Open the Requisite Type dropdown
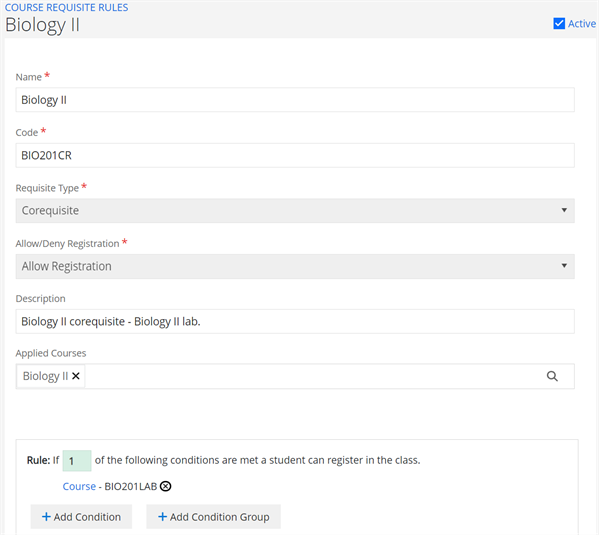 click(x=295, y=211)
